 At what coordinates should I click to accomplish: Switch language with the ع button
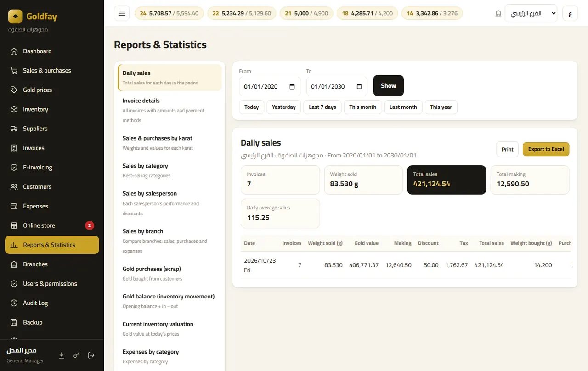coord(570,13)
